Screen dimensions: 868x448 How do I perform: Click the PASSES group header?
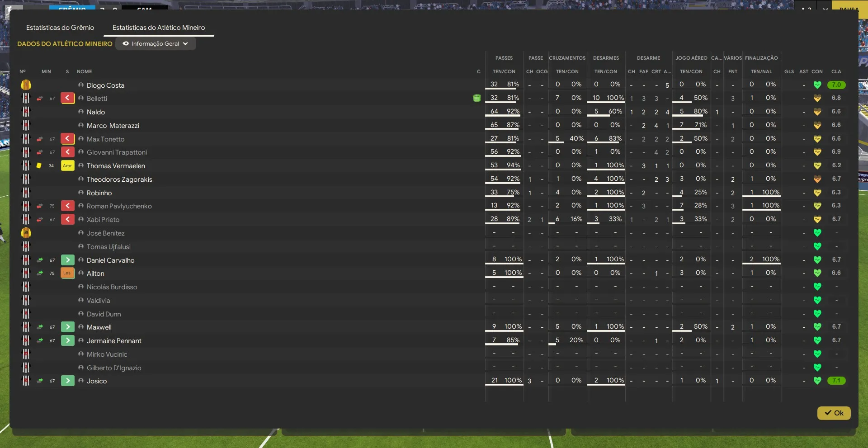tap(504, 58)
